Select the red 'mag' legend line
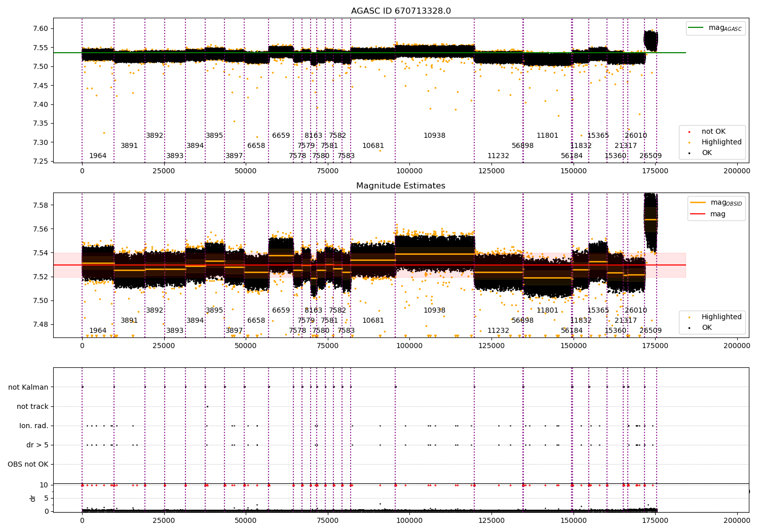This screenshot has height=532, width=760. 698,214
